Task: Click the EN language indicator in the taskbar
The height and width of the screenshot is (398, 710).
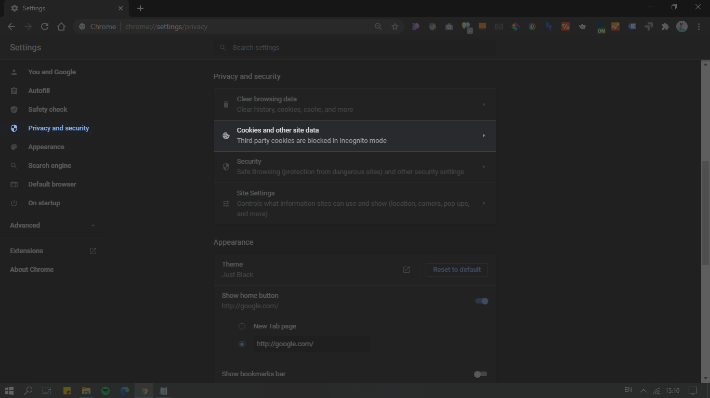Action: pos(628,390)
